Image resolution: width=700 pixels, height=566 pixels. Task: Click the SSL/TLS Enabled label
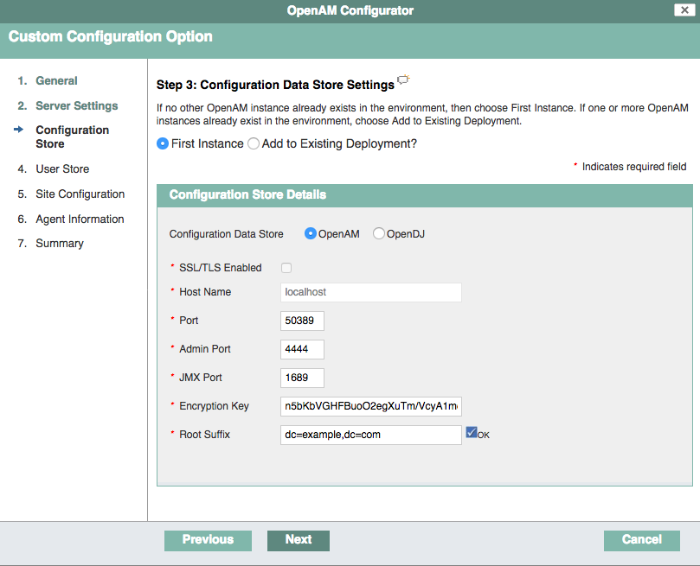[221, 268]
